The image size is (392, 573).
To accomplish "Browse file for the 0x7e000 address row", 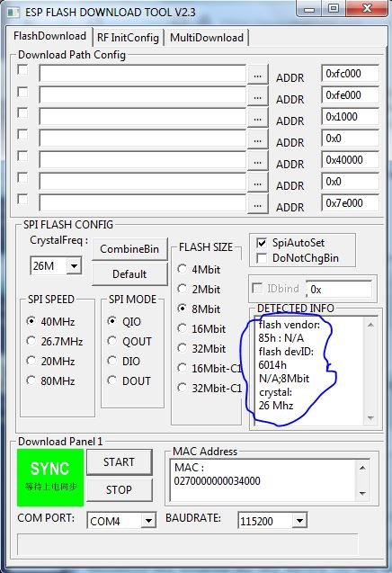I will tap(257, 205).
